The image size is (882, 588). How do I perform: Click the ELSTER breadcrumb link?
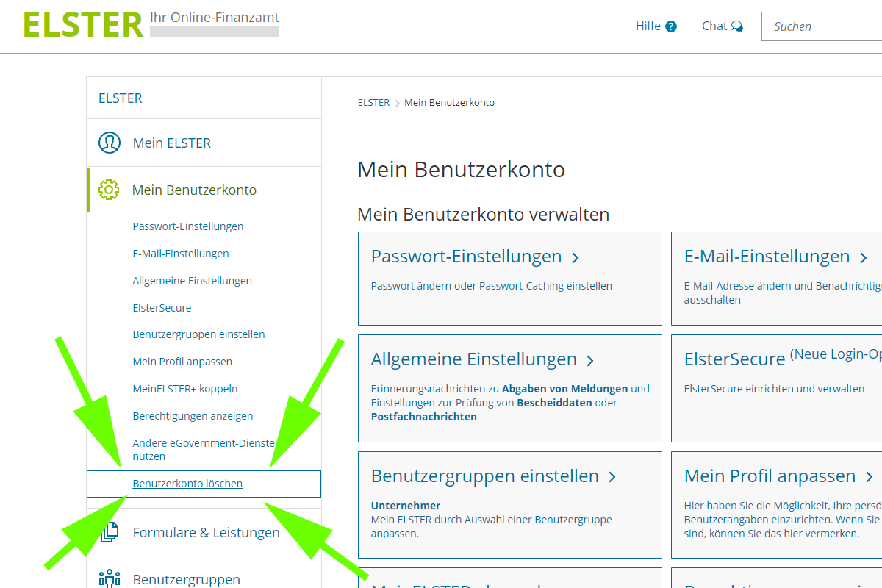coord(373,103)
